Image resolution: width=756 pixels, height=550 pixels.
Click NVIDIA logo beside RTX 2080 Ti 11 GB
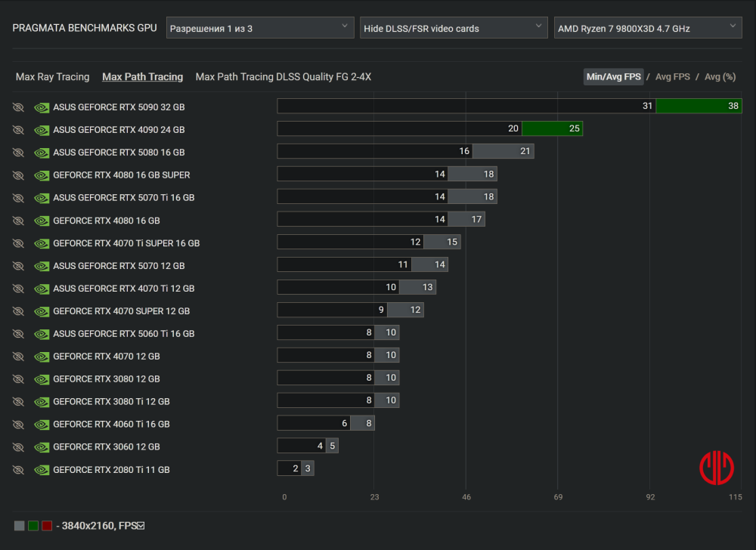click(x=42, y=470)
